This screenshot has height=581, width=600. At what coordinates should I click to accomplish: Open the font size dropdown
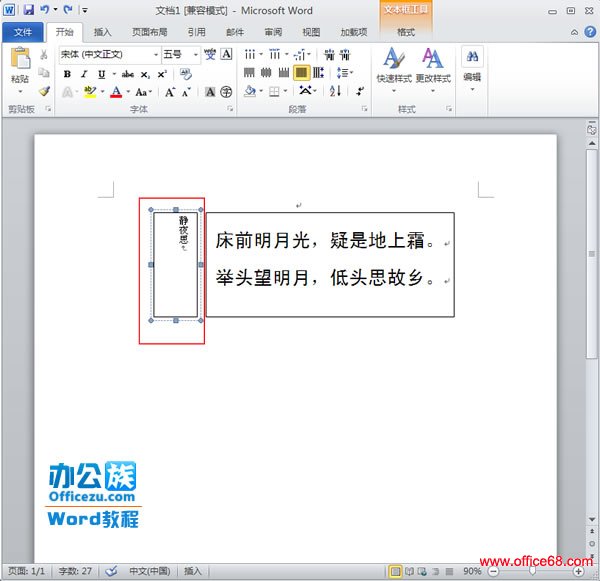(x=194, y=54)
